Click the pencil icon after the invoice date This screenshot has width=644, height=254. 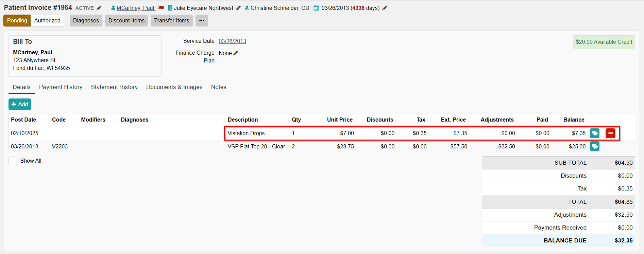coord(385,8)
